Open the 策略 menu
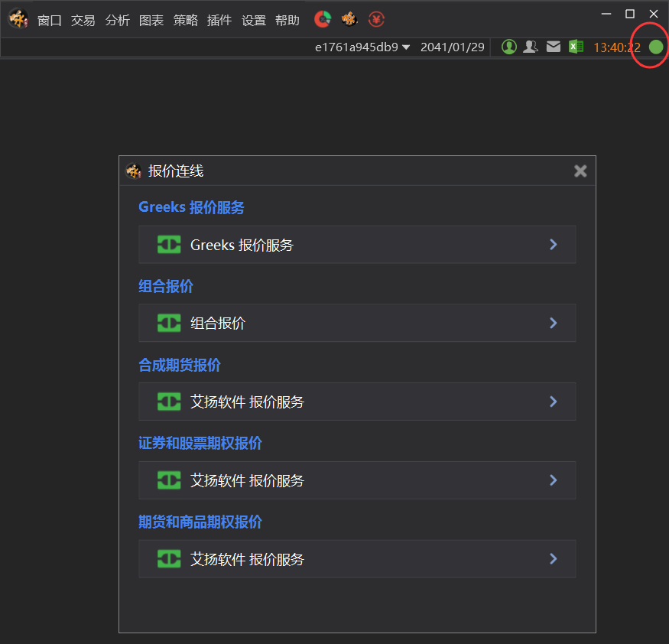The image size is (669, 644). [186, 20]
